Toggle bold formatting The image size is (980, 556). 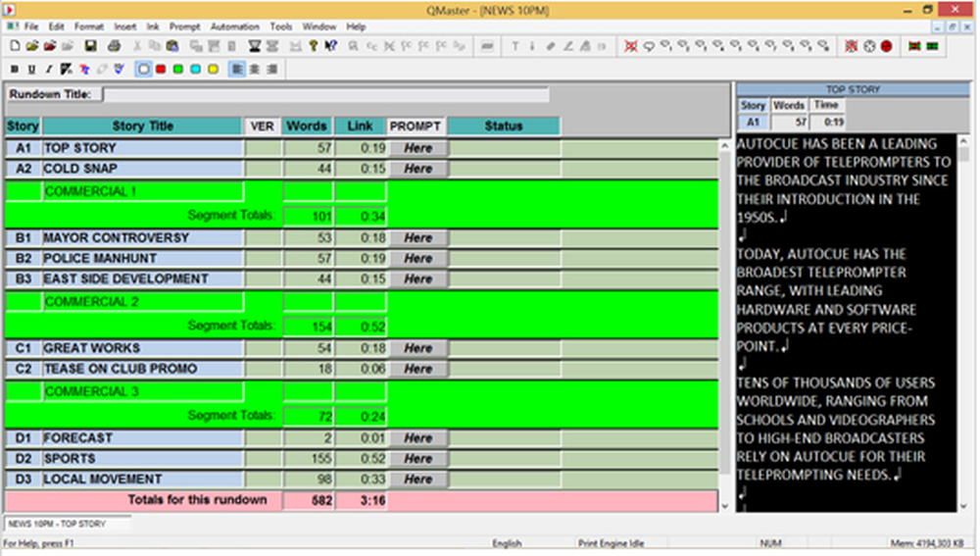coord(15,70)
